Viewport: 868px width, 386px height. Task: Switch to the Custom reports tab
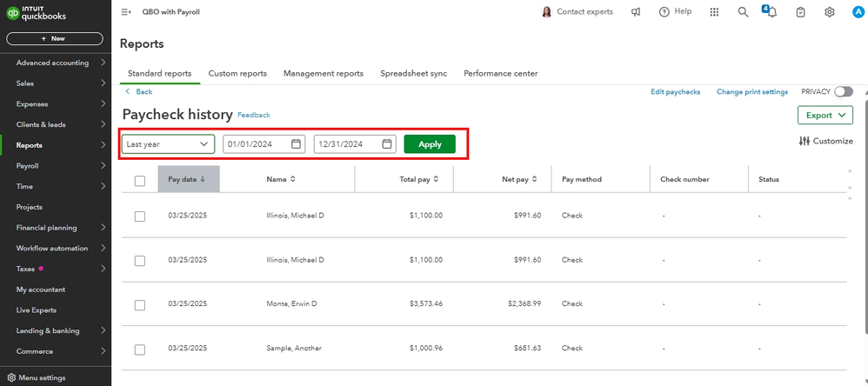click(237, 74)
